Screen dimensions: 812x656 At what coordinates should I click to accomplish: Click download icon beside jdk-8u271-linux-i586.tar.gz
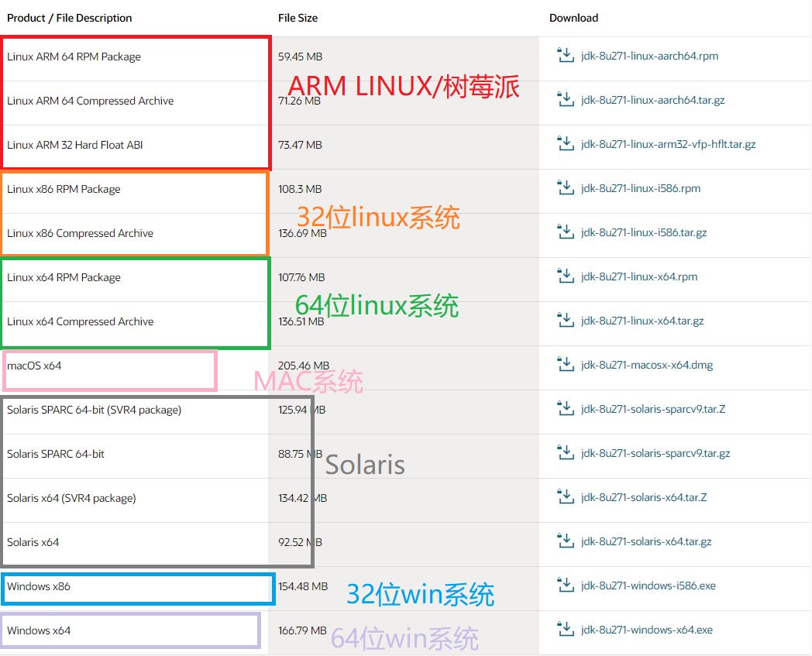(565, 232)
